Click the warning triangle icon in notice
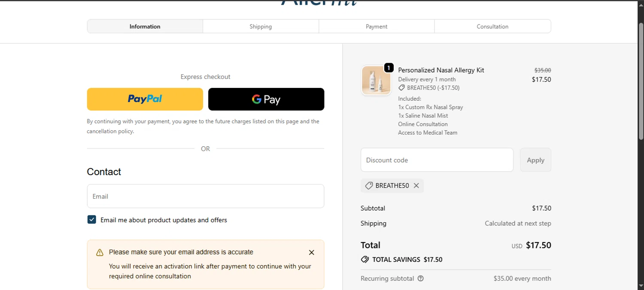This screenshot has width=644, height=290. click(100, 253)
